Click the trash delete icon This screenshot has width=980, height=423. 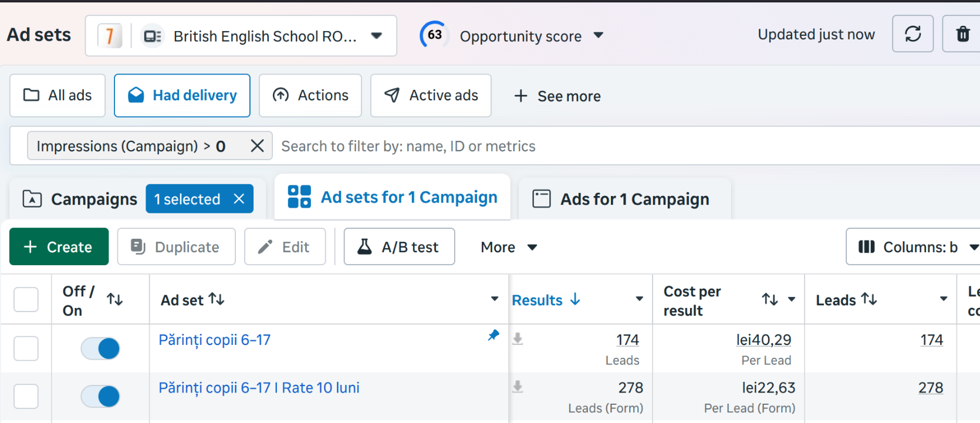[x=962, y=34]
